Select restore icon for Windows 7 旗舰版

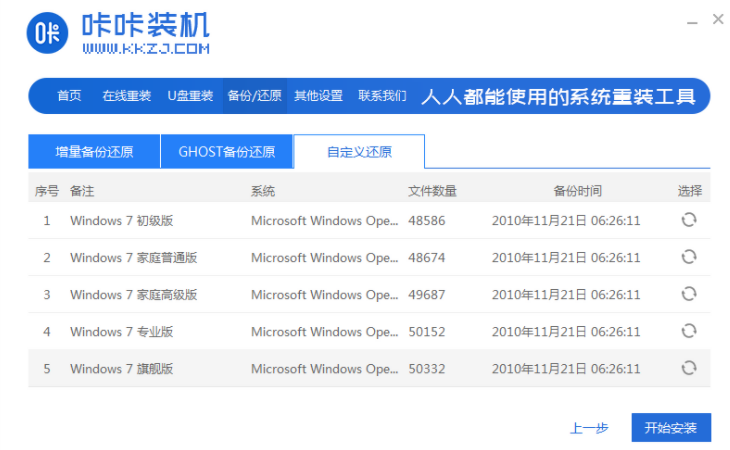(689, 368)
